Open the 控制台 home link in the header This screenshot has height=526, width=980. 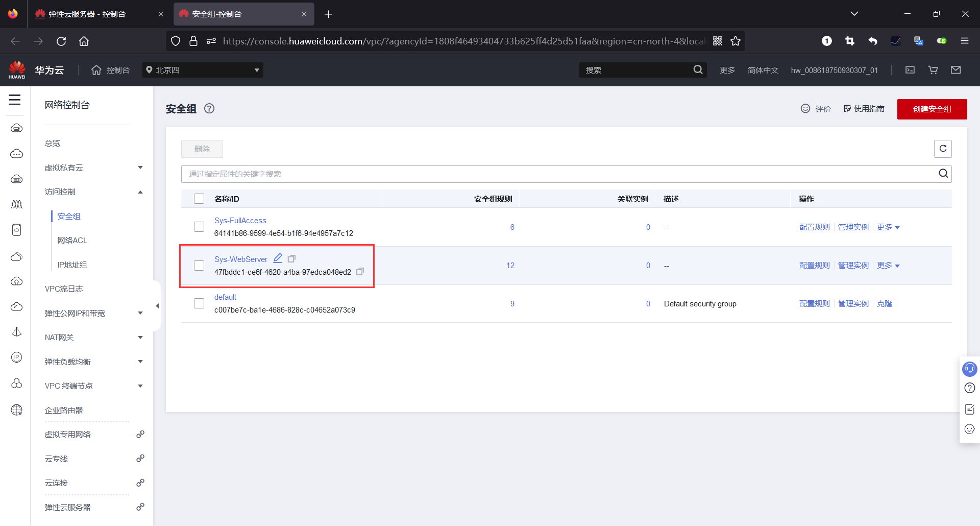(x=110, y=70)
